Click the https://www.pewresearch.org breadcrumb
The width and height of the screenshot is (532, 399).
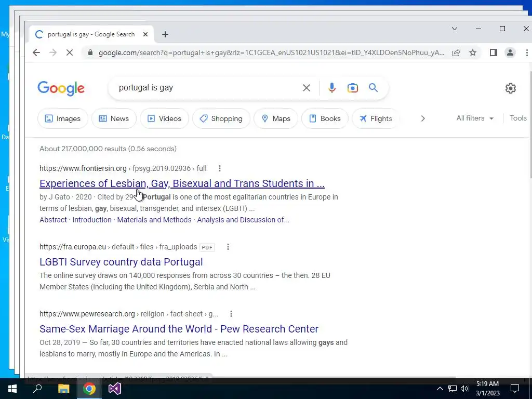[x=87, y=314]
